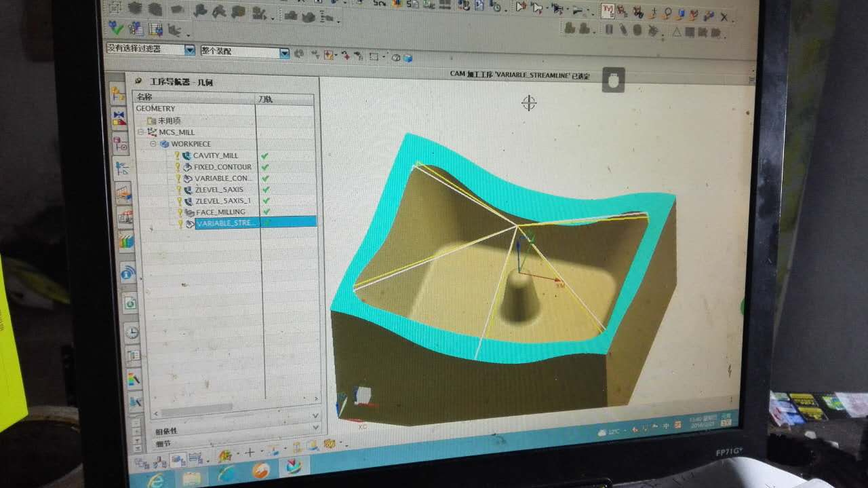This screenshot has width=868, height=488.
Task: Open the orange browser app on the taskbar
Action: point(260,470)
